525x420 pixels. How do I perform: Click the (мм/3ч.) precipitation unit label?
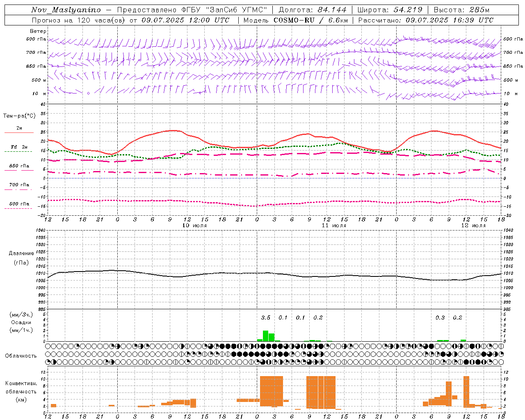click(x=21, y=315)
